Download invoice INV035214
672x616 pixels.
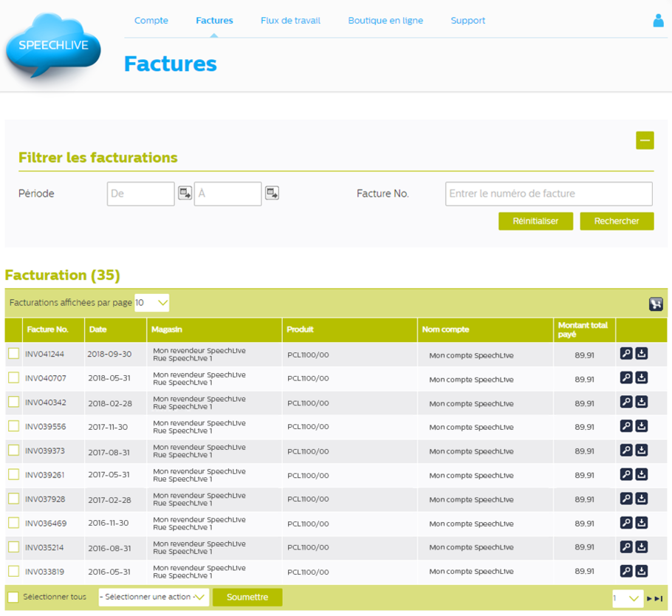(641, 547)
